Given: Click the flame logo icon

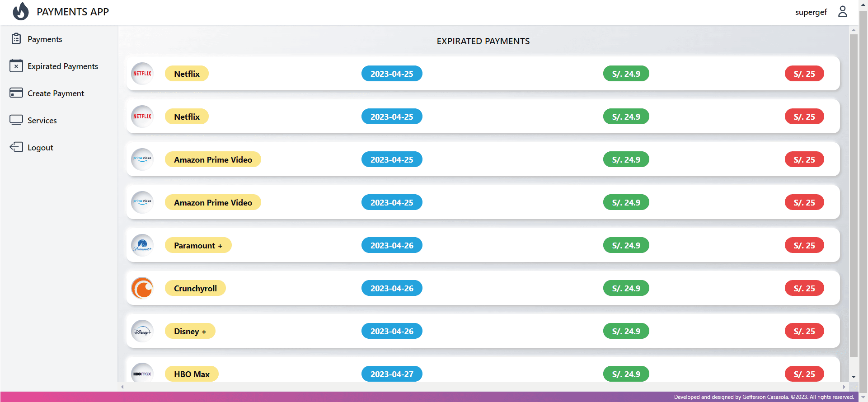Looking at the screenshot, I should point(20,12).
